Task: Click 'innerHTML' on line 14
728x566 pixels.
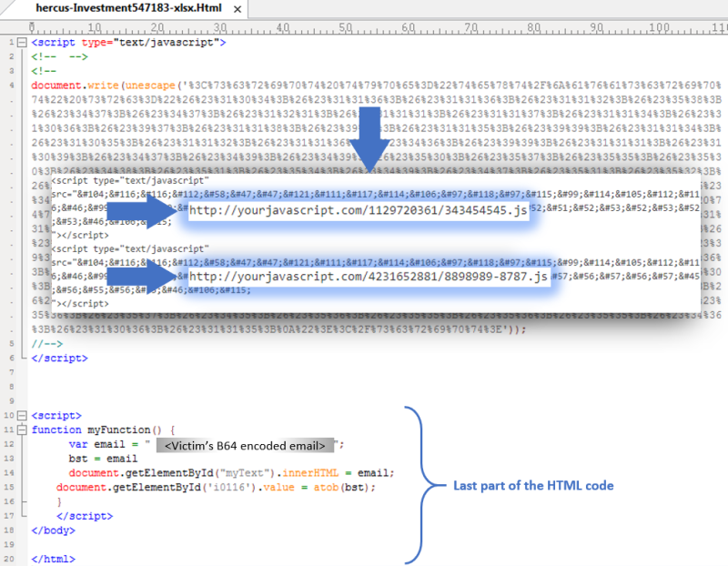Action: [310, 472]
